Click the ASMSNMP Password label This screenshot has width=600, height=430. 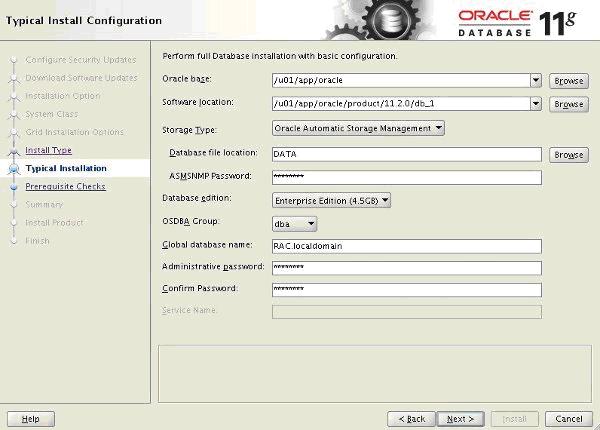pyautogui.click(x=210, y=176)
